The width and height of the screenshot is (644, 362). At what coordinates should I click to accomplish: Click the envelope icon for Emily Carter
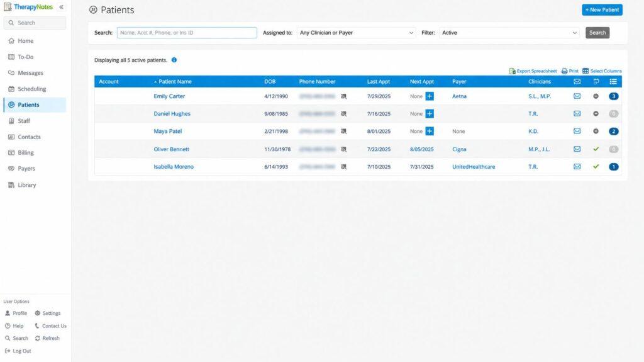tap(577, 96)
